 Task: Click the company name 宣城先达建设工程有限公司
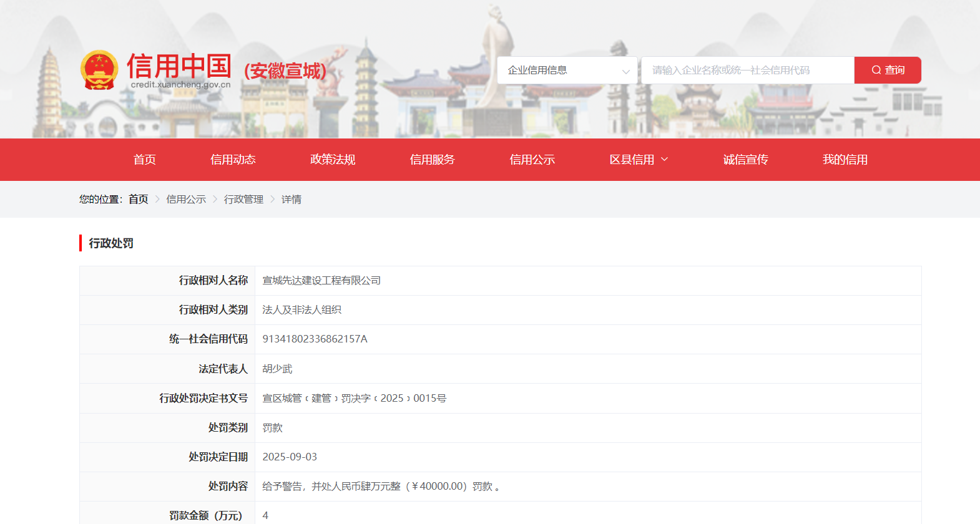coord(321,281)
